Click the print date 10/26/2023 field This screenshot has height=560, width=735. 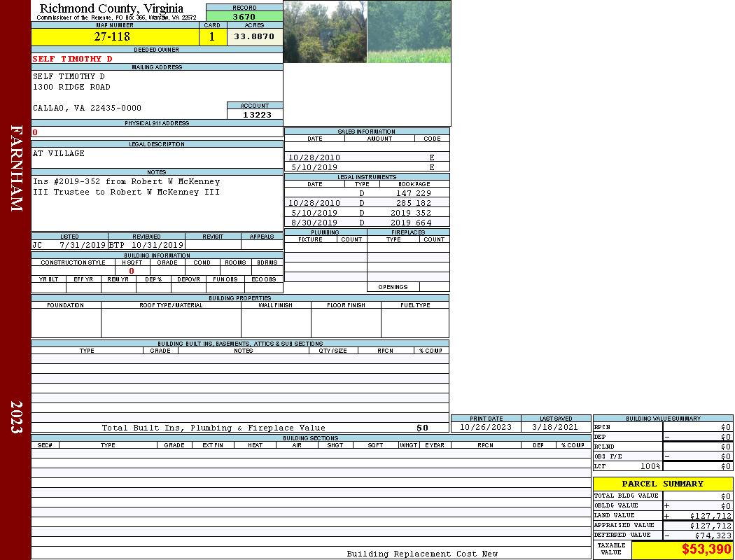click(x=485, y=427)
